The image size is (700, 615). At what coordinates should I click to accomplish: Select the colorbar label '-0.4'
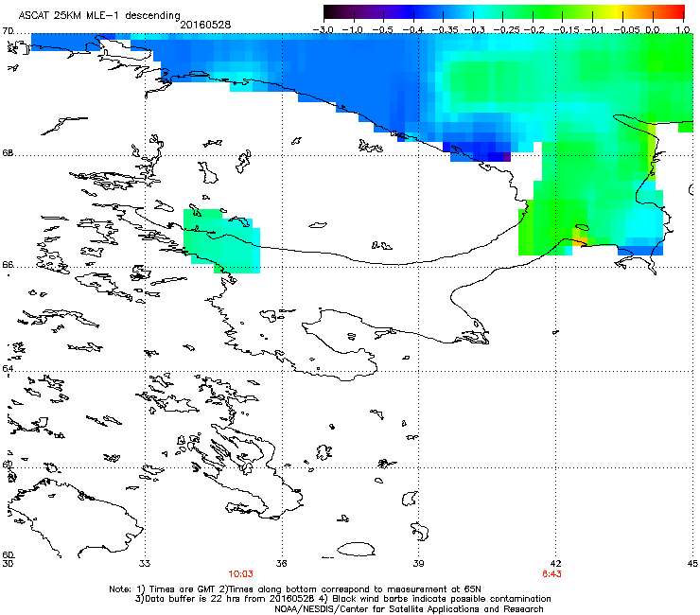pyautogui.click(x=413, y=30)
